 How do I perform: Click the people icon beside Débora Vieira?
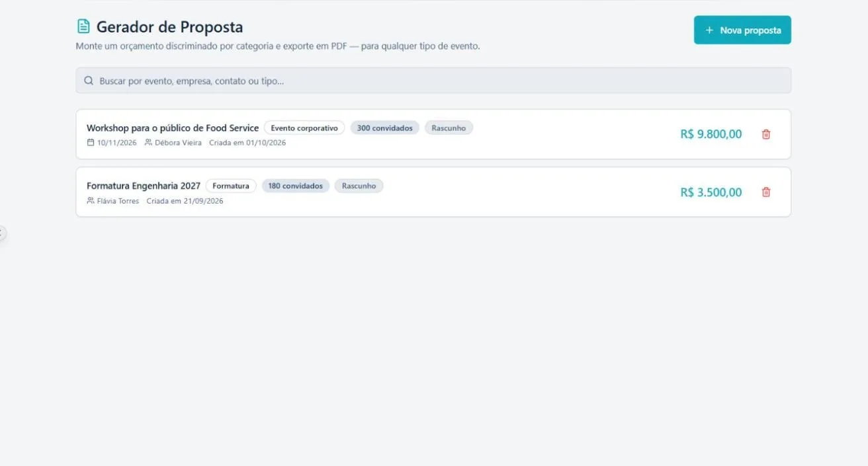click(x=148, y=143)
